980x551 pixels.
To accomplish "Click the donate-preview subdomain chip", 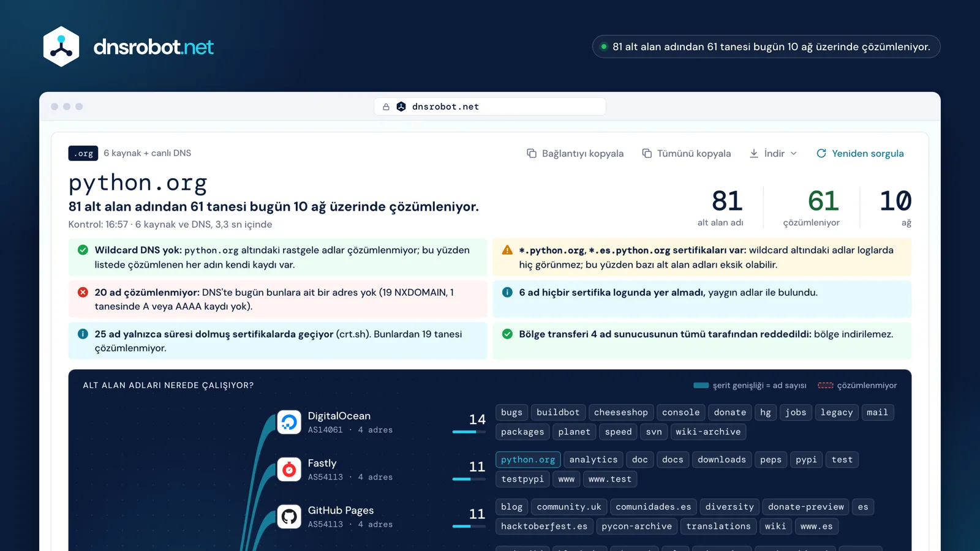I will pyautogui.click(x=806, y=507).
